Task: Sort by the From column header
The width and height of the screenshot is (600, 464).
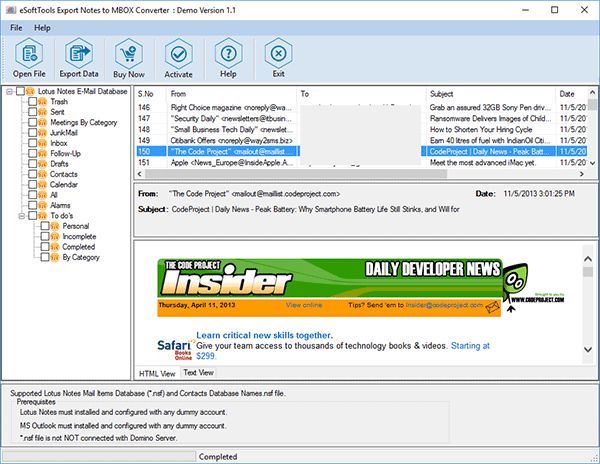Action: point(232,94)
